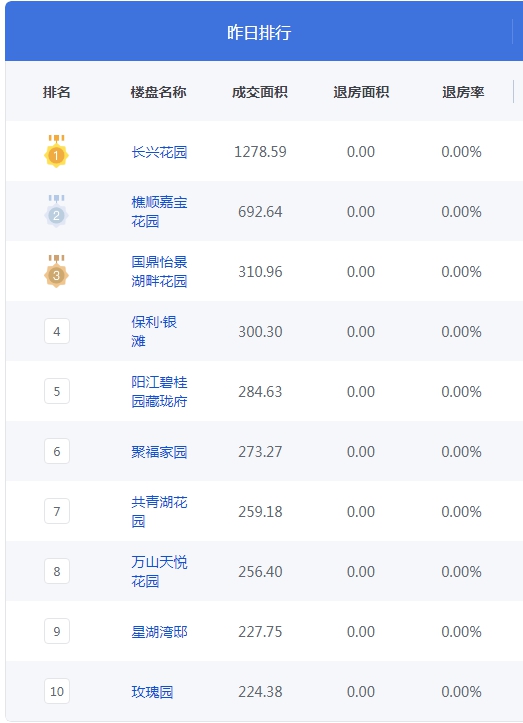Open the 长兴花园 property link
Screen dimensions: 523x723
pyautogui.click(x=159, y=152)
